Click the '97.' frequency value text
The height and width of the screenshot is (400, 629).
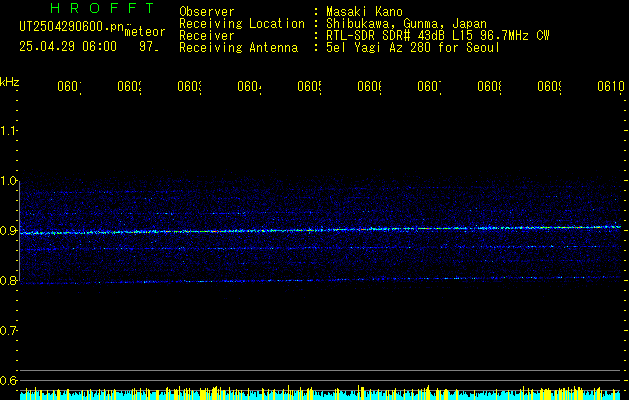pyautogui.click(x=149, y=47)
